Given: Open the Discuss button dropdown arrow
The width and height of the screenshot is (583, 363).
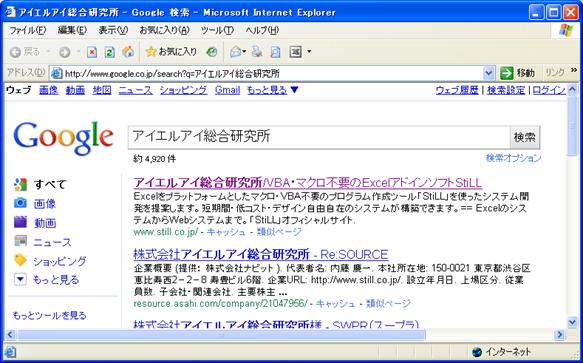Looking at the screenshot, I should 309,52.
